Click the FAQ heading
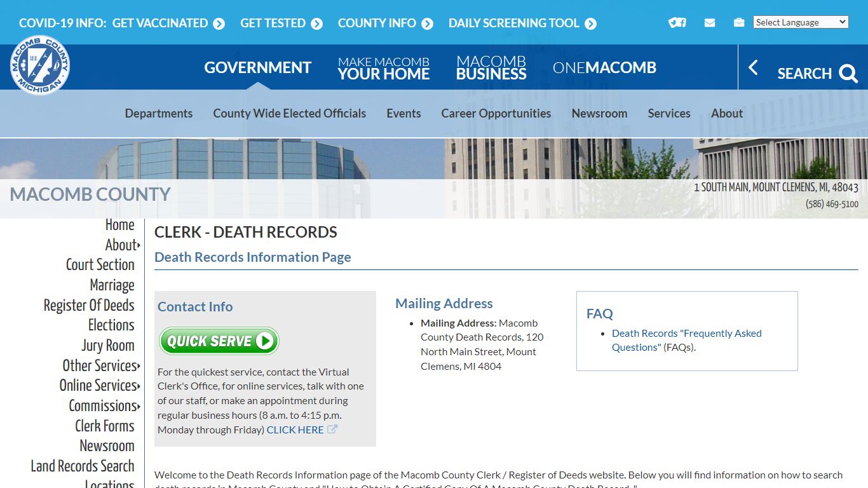This screenshot has height=488, width=868. [x=600, y=314]
